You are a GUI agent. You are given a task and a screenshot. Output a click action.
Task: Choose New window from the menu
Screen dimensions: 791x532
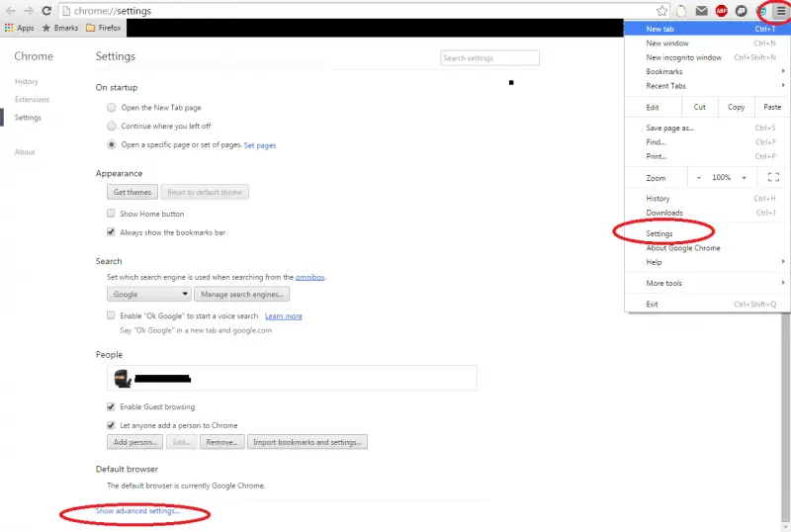click(707, 43)
